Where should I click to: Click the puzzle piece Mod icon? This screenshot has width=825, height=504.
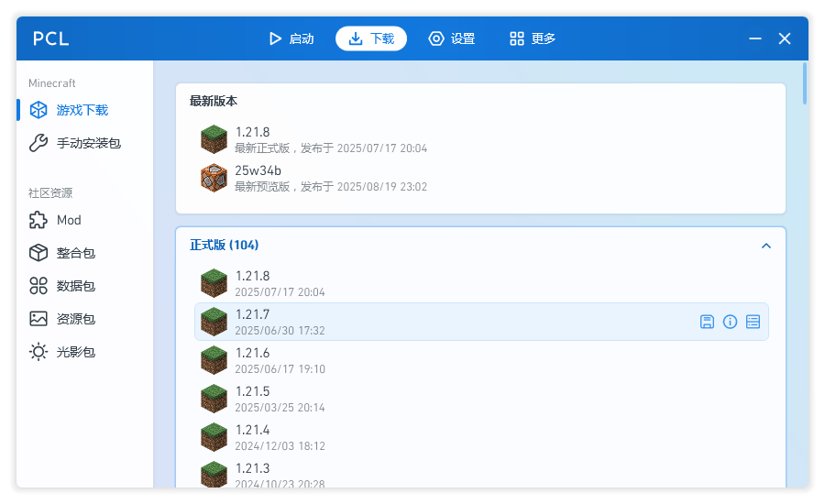(x=38, y=220)
